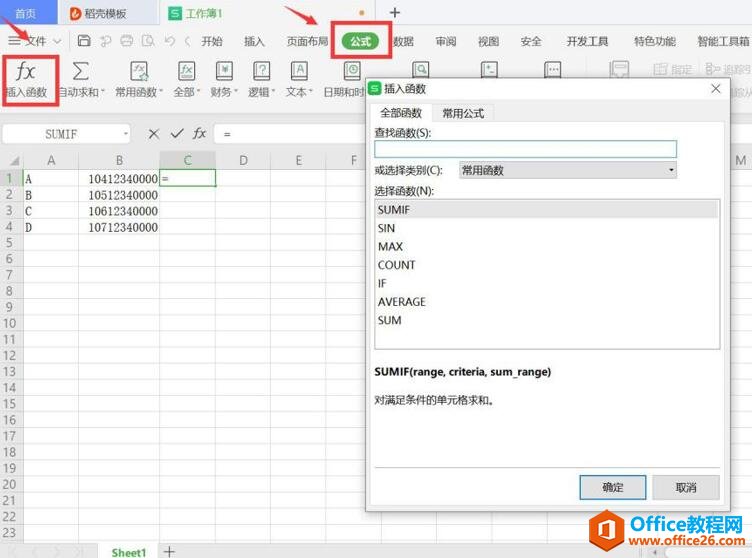
Task: Open the 审阅 (Review) ribbon tab
Action: pyautogui.click(x=446, y=41)
